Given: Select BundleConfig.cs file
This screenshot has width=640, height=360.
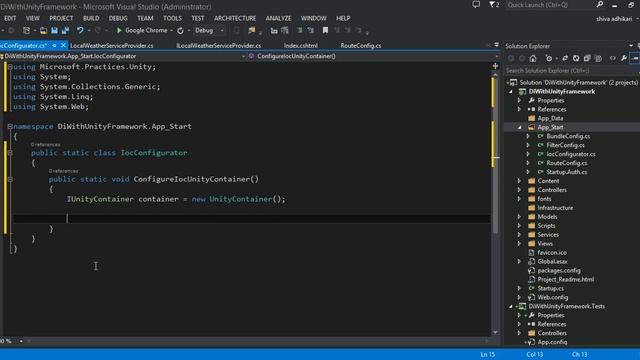Looking at the screenshot, I should (568, 136).
